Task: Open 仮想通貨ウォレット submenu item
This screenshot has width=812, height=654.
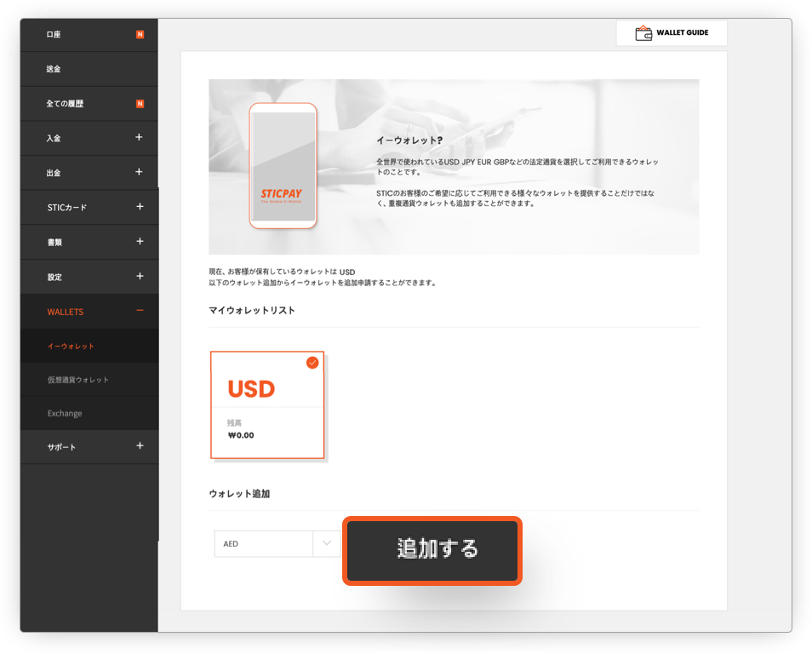Action: point(89,380)
